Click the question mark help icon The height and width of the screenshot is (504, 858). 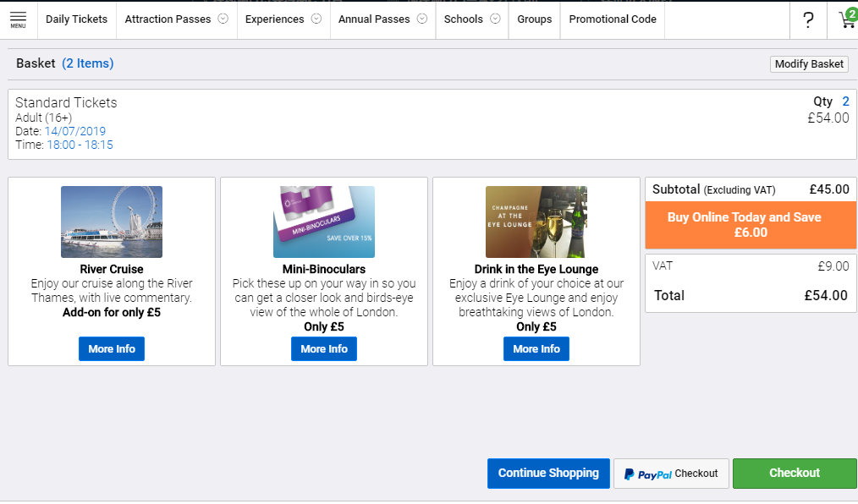[808, 20]
